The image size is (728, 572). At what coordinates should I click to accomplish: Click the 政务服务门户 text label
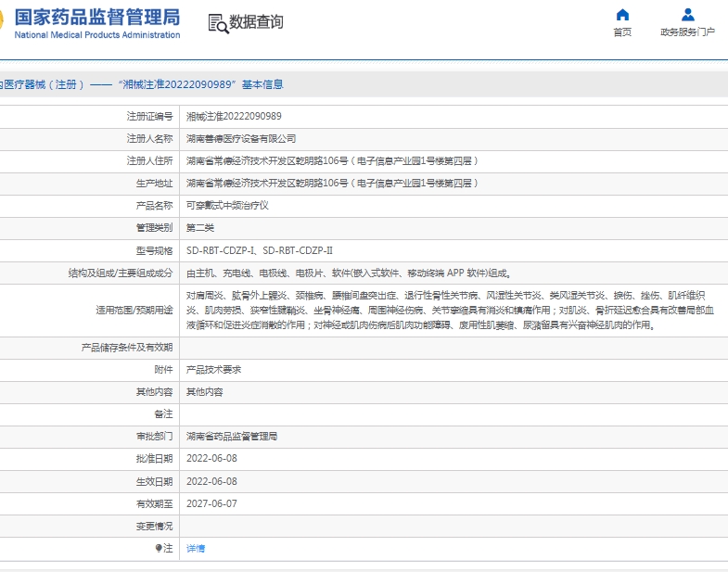687,32
